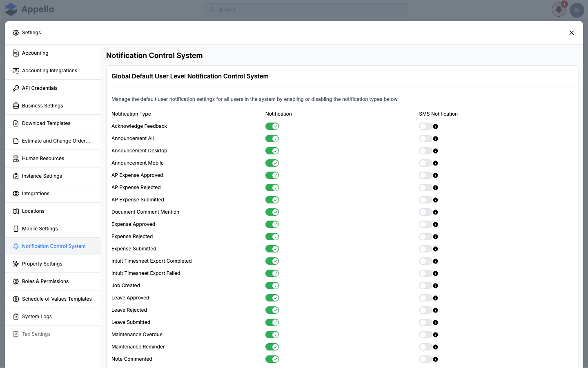Image resolution: width=588 pixels, height=375 pixels.
Task: Click the Download Templates file icon
Action: tap(16, 123)
